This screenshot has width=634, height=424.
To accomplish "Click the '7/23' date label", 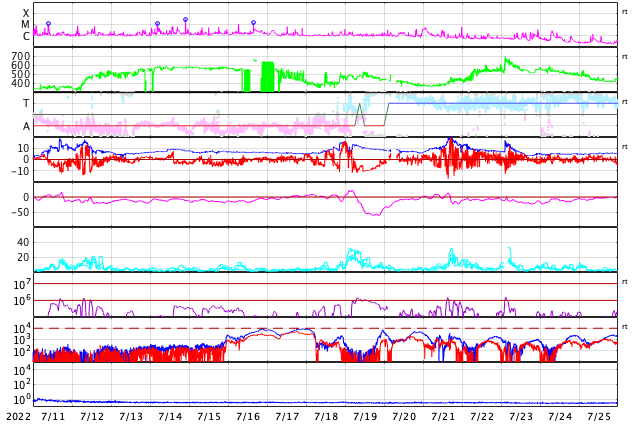I will tap(521, 417).
